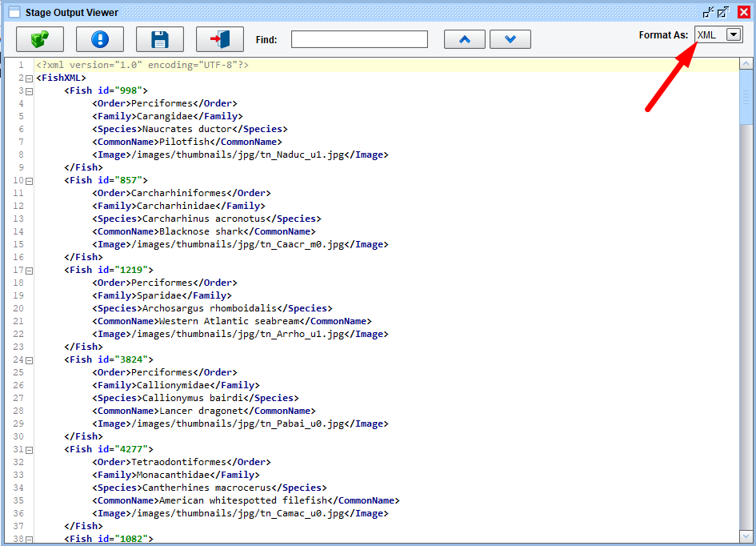Screen dimensions: 756x546
Task: Click the Perciformes Order line on line 25
Action: point(165,372)
